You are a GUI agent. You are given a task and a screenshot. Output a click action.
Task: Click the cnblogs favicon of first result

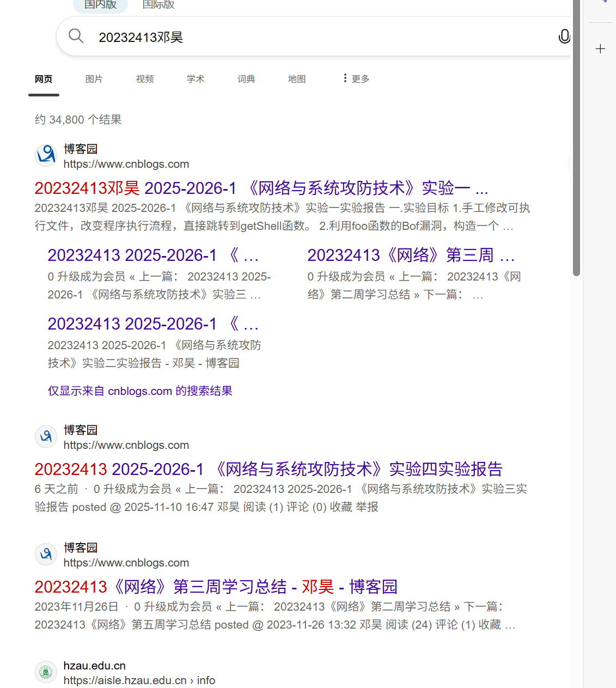46,155
